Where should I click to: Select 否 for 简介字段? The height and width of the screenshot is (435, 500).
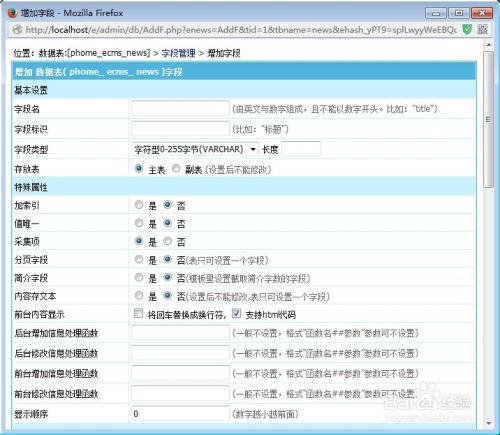[x=168, y=277]
